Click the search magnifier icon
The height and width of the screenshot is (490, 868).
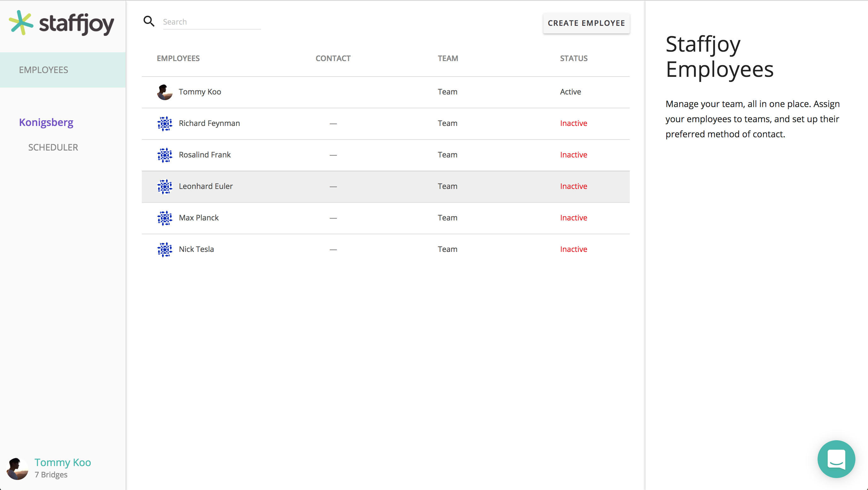149,21
